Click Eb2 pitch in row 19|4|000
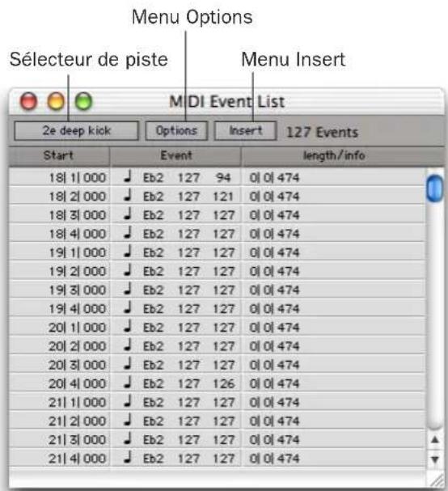Viewport: 448px width, 491px height. coord(153,309)
